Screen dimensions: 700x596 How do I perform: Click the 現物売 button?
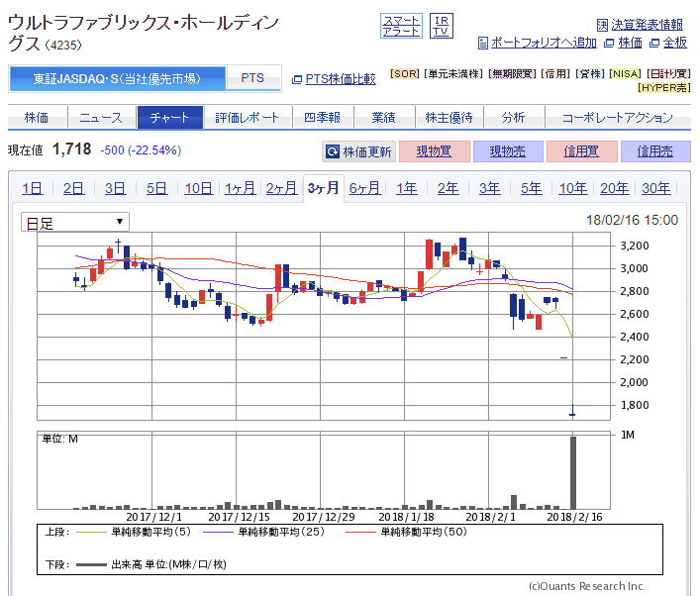coord(508,151)
